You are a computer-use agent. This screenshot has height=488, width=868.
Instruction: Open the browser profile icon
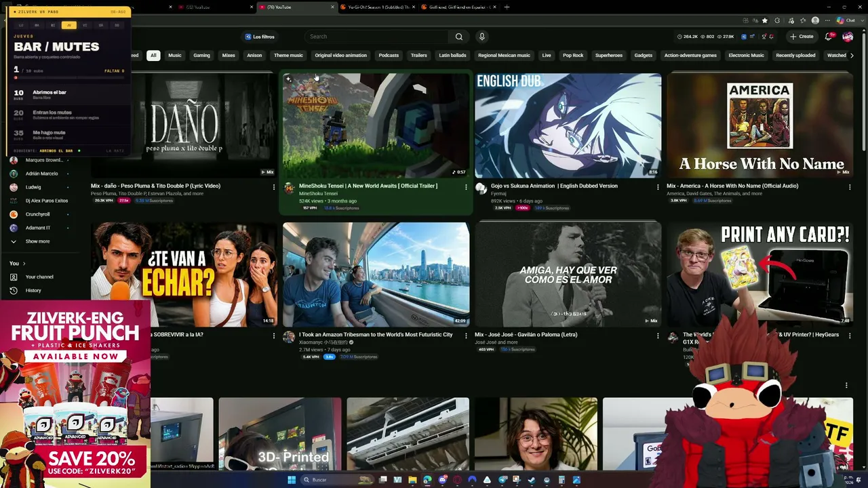[815, 20]
